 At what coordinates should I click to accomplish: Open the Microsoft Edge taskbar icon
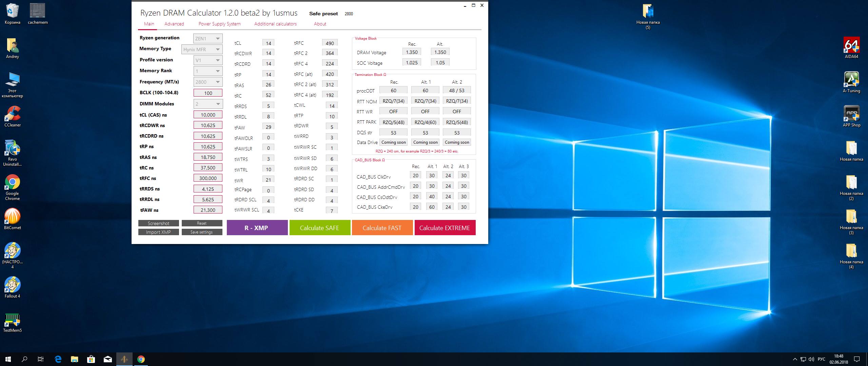point(58,359)
